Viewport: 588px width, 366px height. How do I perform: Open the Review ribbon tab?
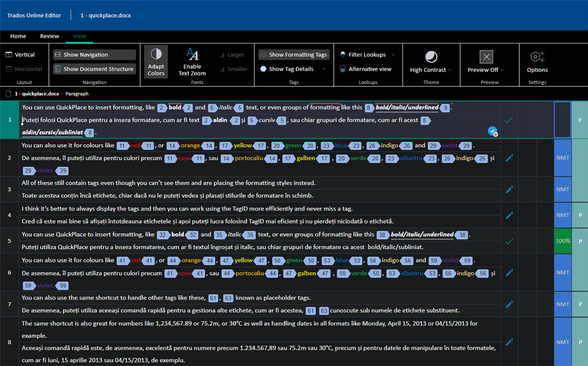tap(49, 36)
